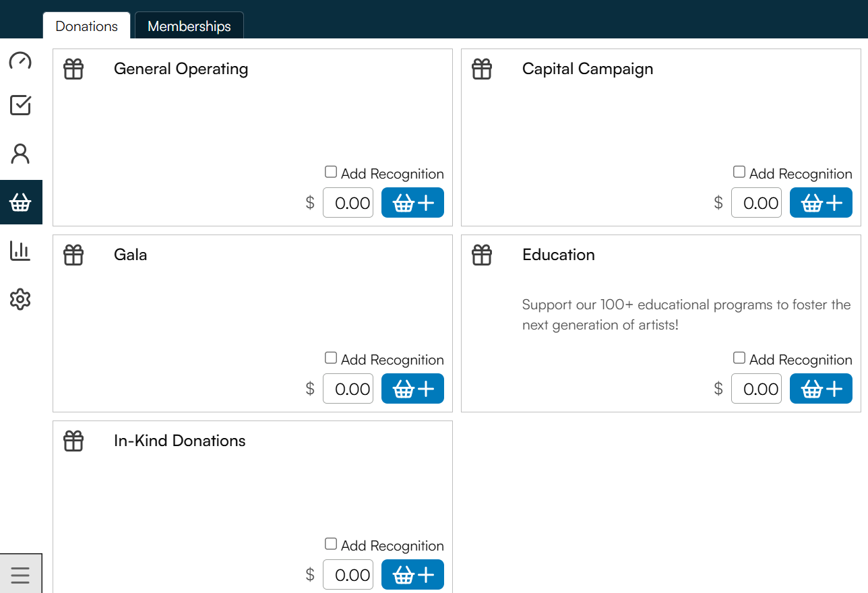Image resolution: width=868 pixels, height=593 pixels.
Task: Open the person contacts icon in sidebar
Action: [20, 154]
